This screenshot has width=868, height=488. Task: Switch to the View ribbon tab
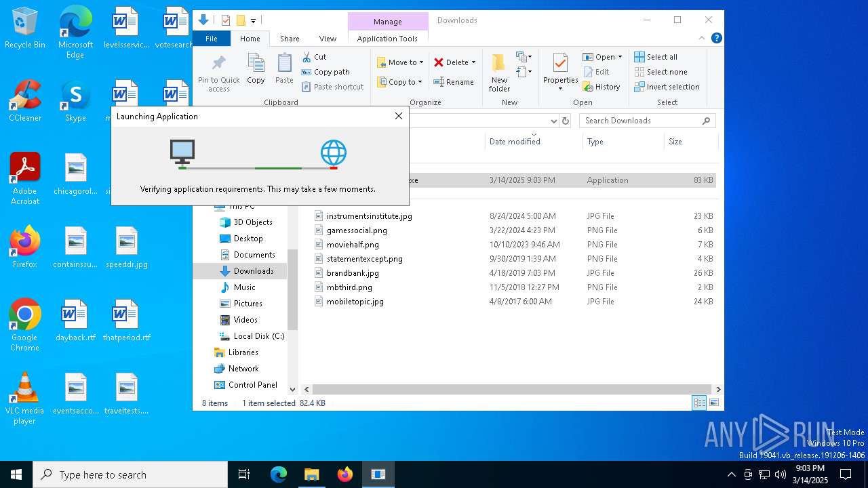[328, 39]
